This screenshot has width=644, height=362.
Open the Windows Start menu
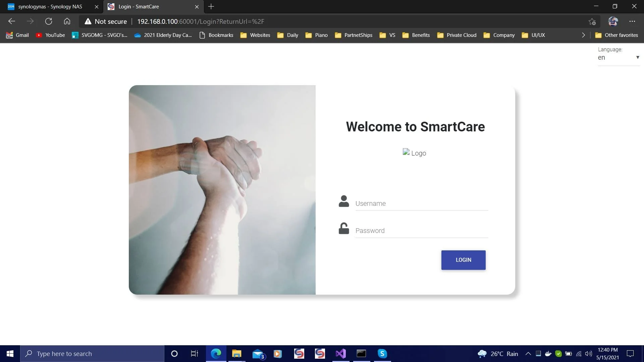click(x=10, y=354)
